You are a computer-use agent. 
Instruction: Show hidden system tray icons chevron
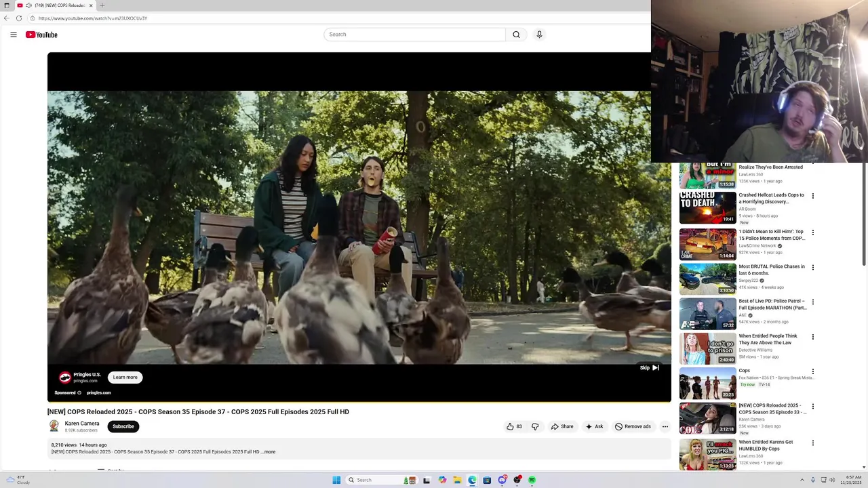(802, 480)
